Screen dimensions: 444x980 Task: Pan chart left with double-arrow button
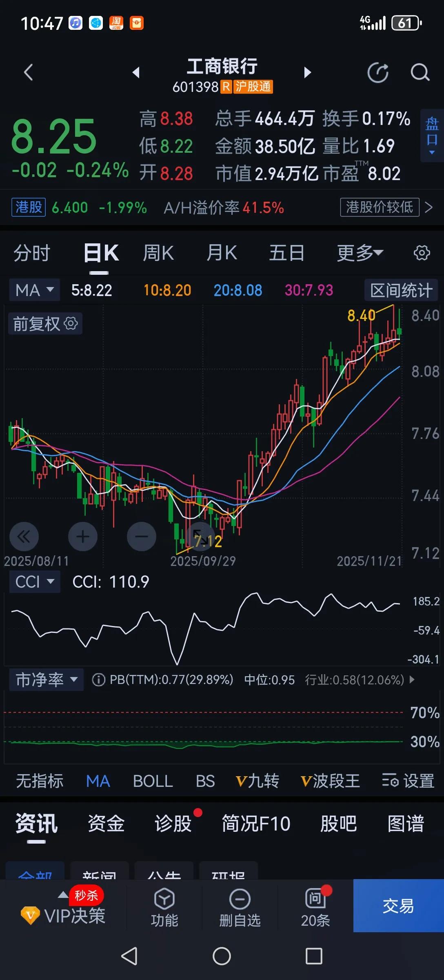[24, 537]
